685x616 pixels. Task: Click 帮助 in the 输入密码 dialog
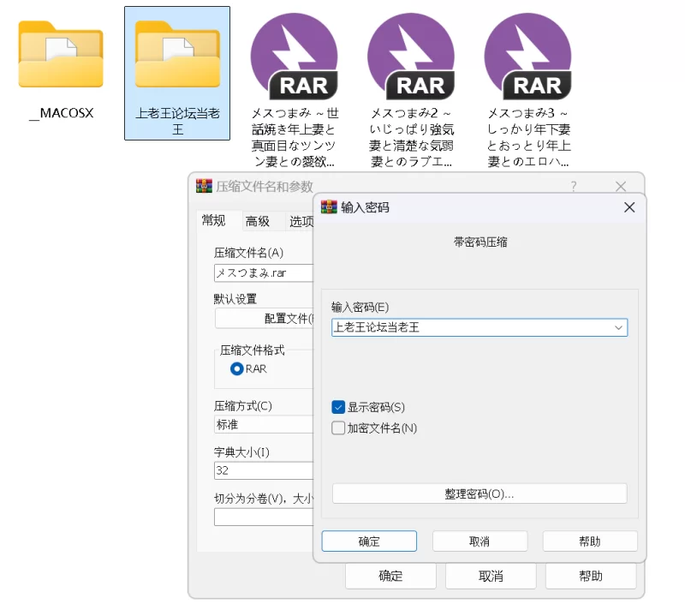(x=590, y=541)
